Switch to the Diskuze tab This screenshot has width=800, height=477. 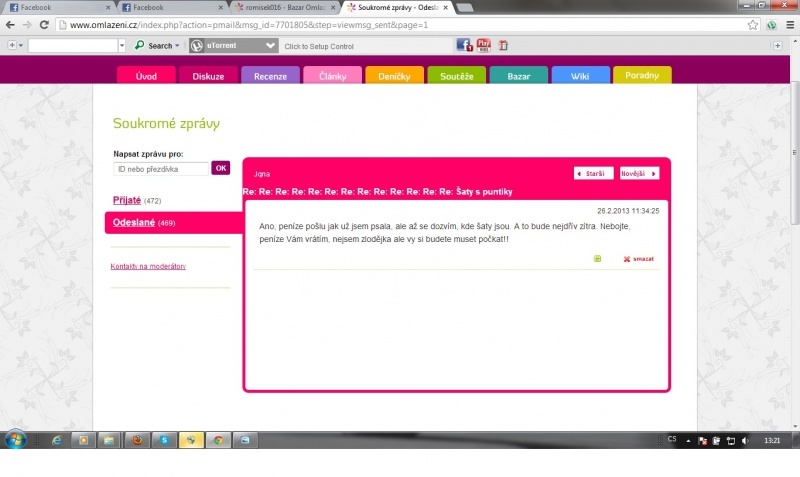pyautogui.click(x=208, y=76)
